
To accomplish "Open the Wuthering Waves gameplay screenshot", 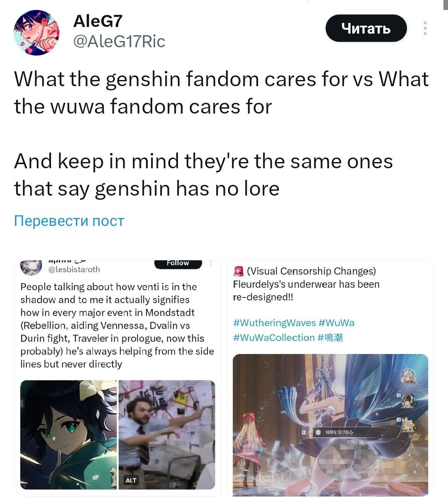I will (x=330, y=425).
